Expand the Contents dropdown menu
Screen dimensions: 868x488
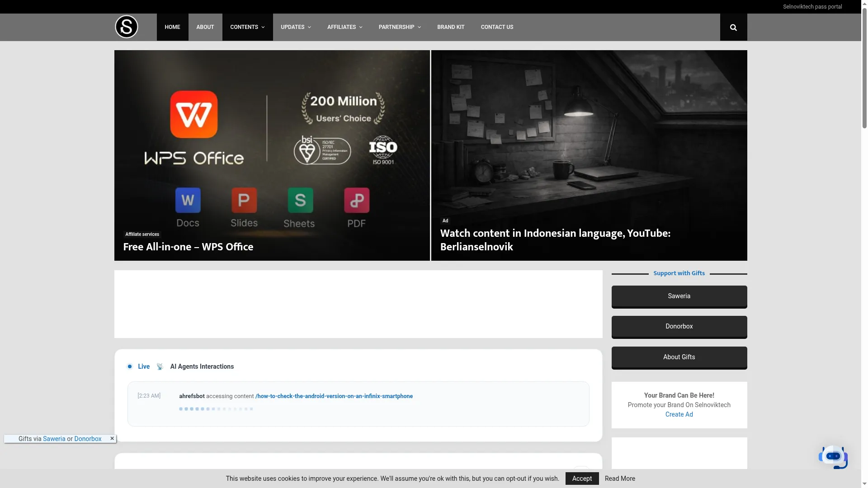[x=247, y=27]
